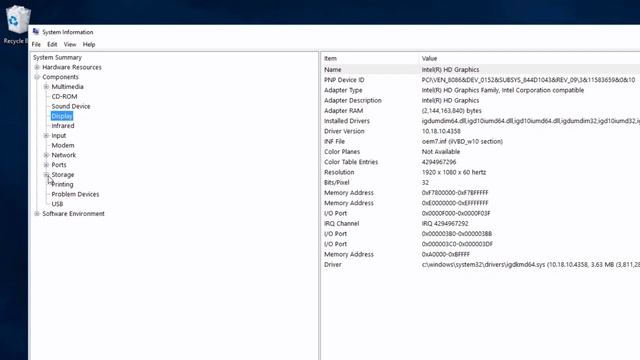Screen dimensions: 640x360
Task: Click the System Information title bar icon
Action: click(36, 31)
